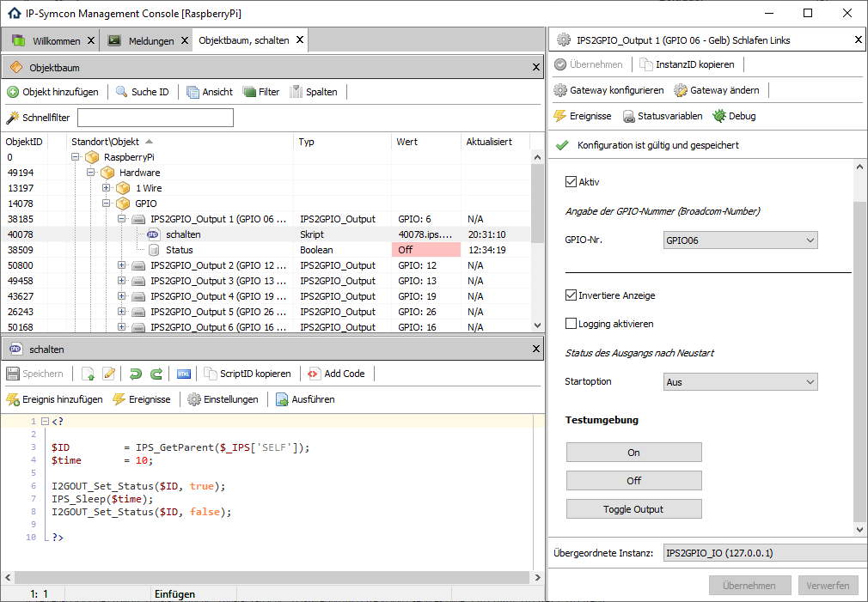Image resolution: width=868 pixels, height=602 pixels.
Task: Run the script with Ausführen
Action: click(306, 399)
